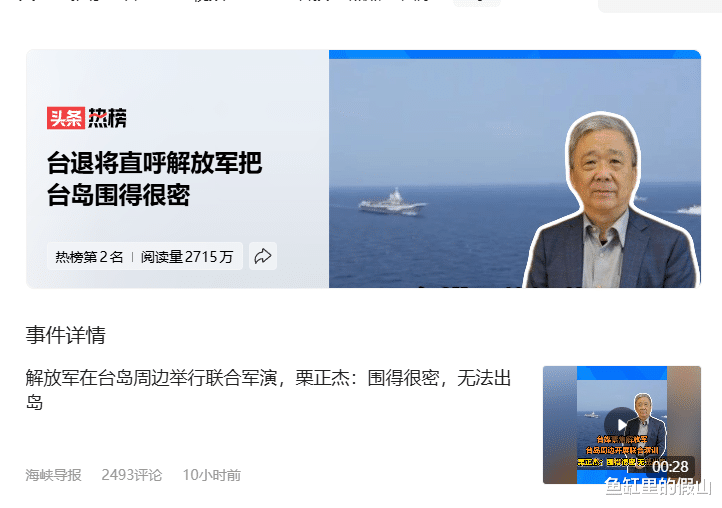Image resolution: width=722 pixels, height=508 pixels.
Task: Click the 00:28 video duration label
Action: 670,467
